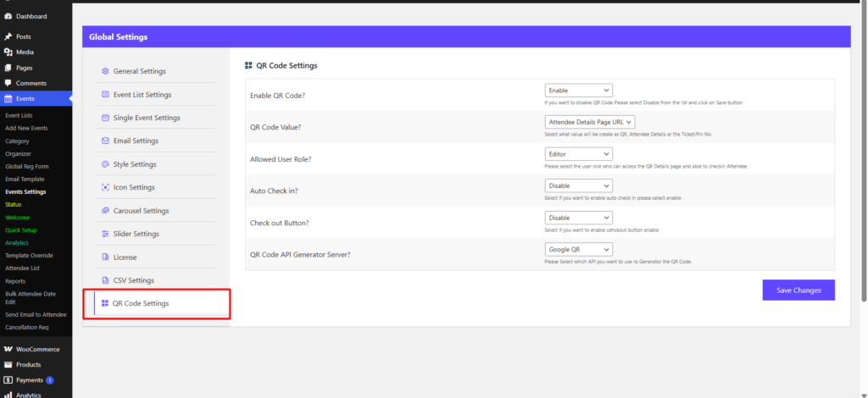Open Send Email to Attendee link
The width and height of the screenshot is (868, 398).
[36, 314]
